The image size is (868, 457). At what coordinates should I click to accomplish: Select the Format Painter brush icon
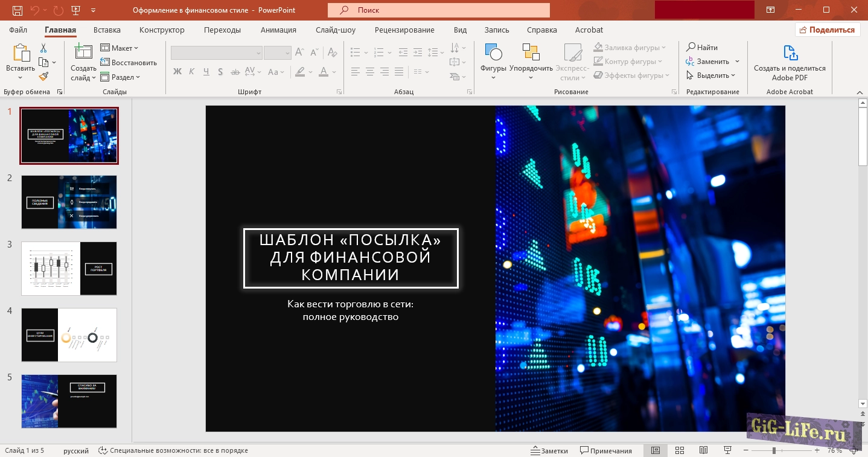tap(43, 77)
